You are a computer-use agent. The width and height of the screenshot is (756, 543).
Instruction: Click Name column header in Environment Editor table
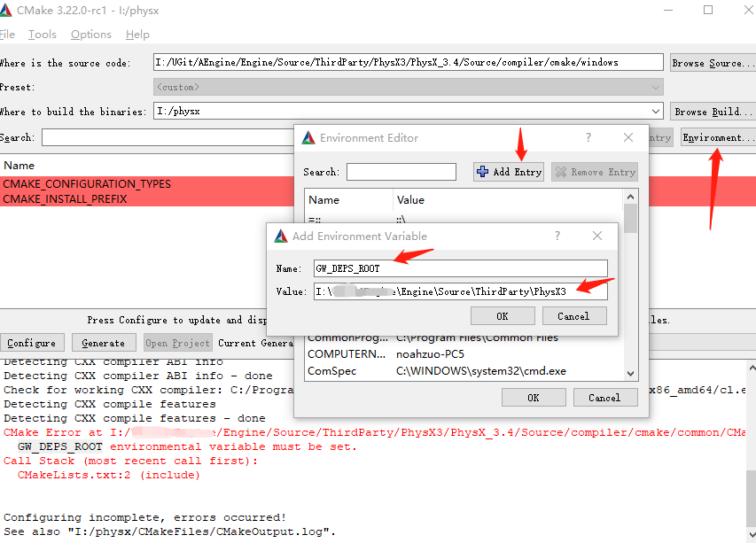click(x=324, y=200)
